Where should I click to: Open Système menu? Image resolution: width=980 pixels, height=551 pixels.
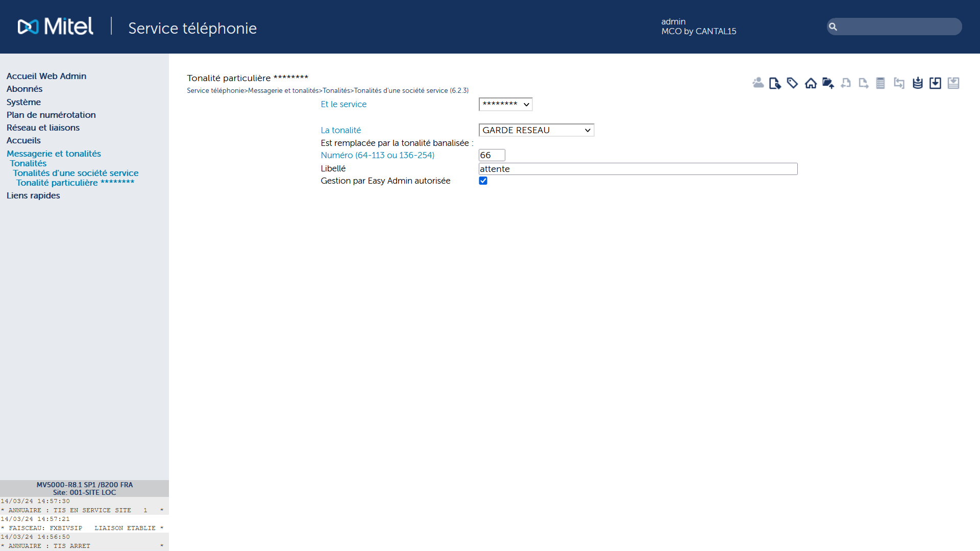(23, 102)
